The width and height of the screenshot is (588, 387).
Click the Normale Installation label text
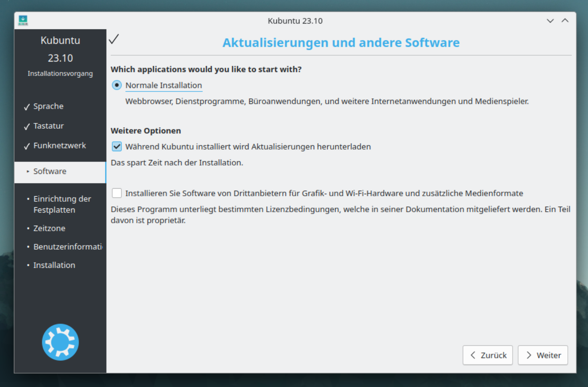(x=164, y=85)
